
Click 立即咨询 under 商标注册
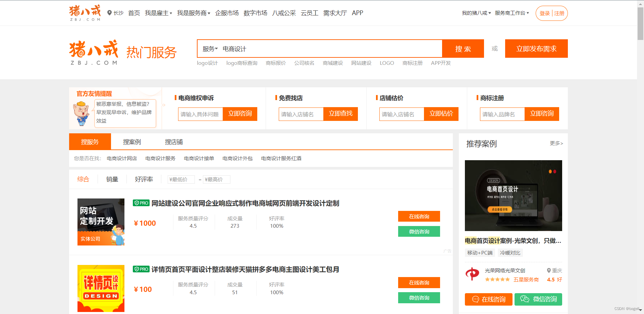[x=542, y=114]
